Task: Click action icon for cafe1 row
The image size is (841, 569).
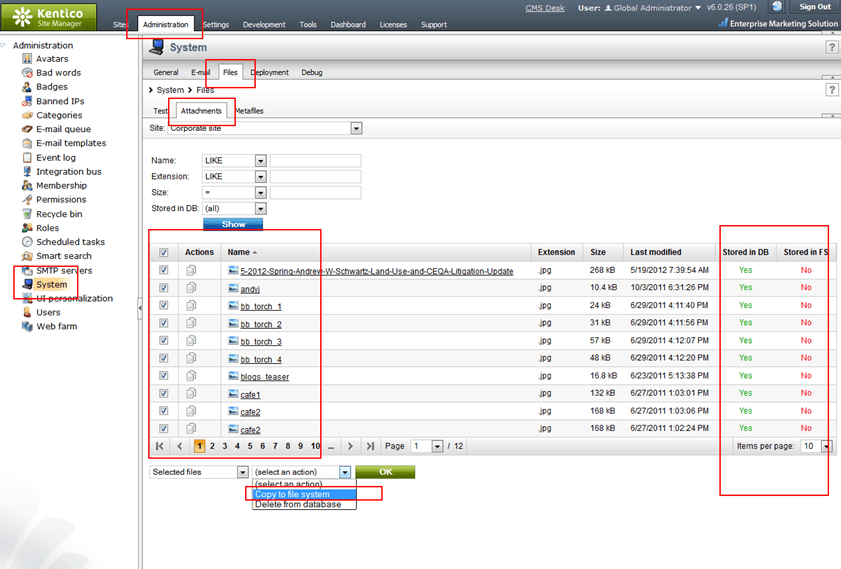Action: [191, 394]
